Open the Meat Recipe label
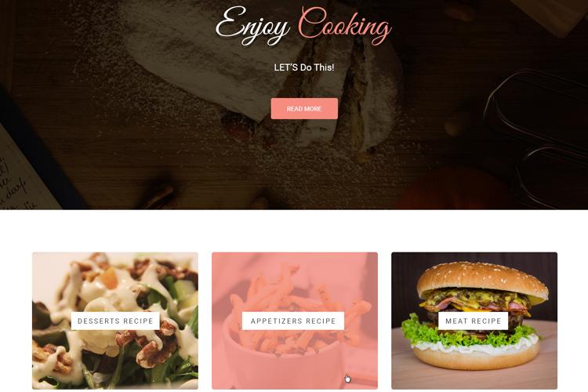The height and width of the screenshot is (392, 588). pos(474,321)
